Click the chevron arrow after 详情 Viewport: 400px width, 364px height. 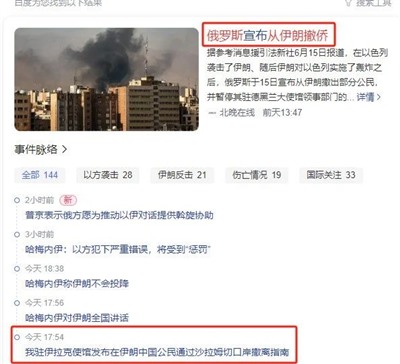pos(379,97)
